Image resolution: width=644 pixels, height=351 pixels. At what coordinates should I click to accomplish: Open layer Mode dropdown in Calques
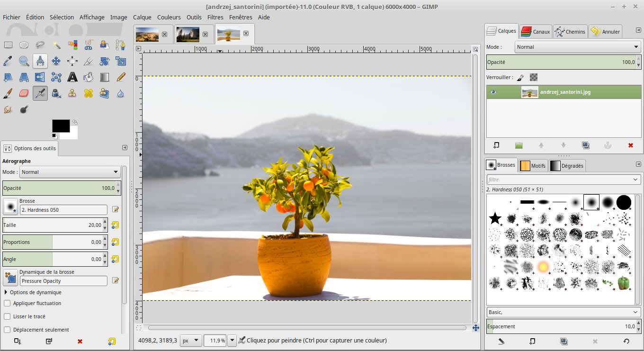pyautogui.click(x=578, y=47)
